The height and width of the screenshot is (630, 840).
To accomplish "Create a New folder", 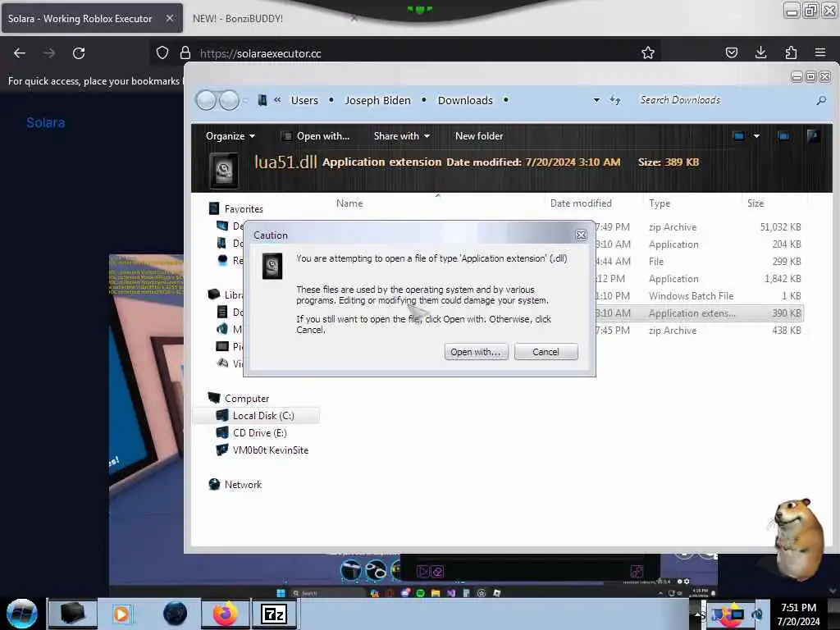I will click(x=479, y=136).
